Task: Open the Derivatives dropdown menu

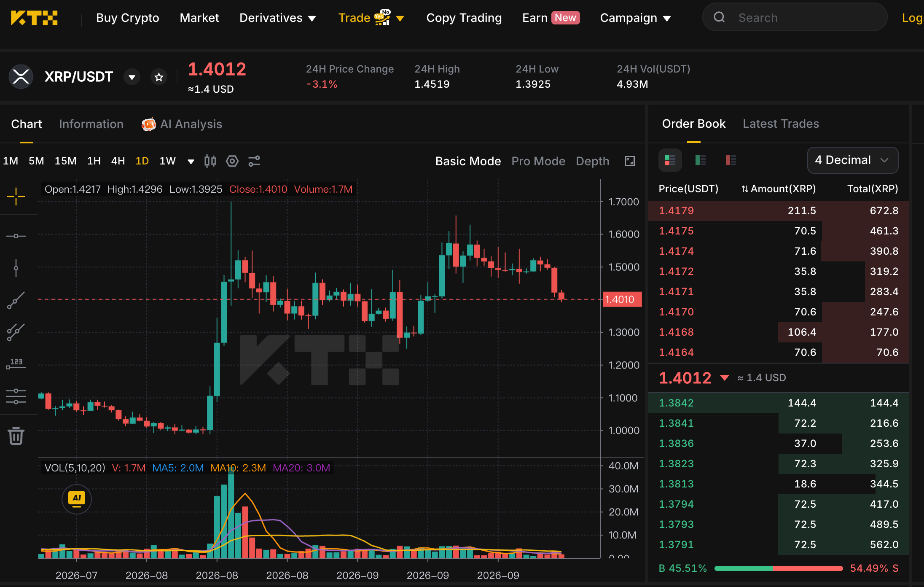Action: tap(277, 18)
